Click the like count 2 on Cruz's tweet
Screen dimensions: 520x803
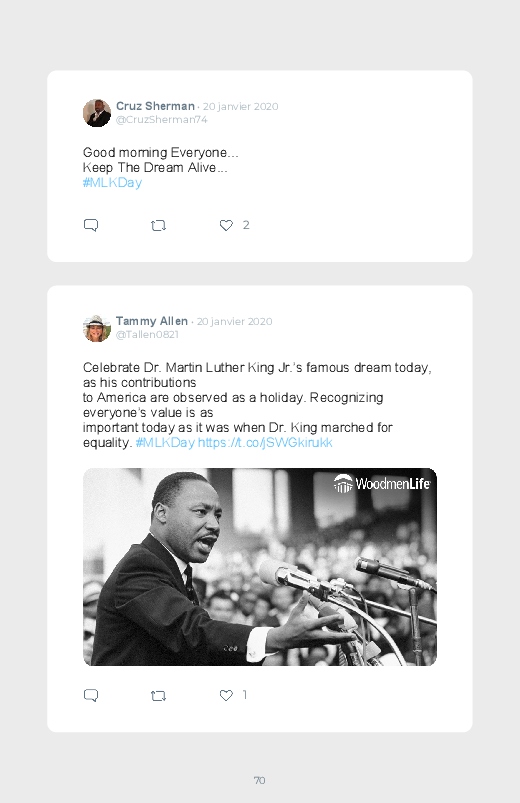246,225
